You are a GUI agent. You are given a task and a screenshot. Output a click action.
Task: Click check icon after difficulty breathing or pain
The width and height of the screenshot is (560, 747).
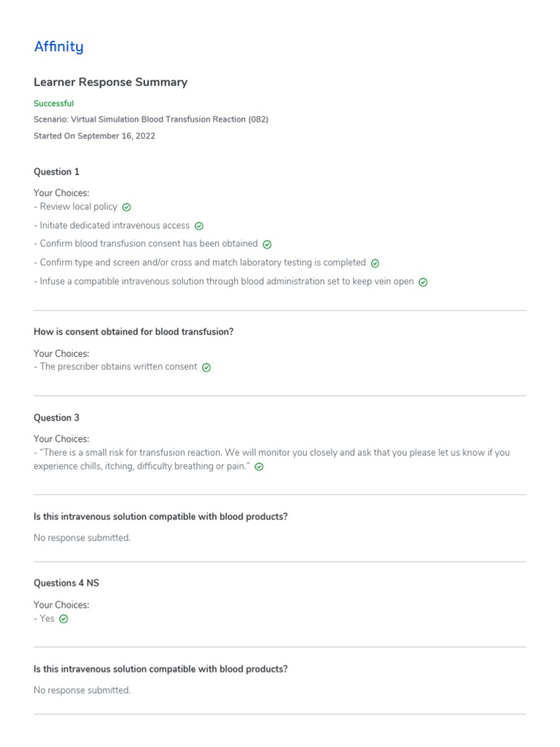click(x=259, y=467)
